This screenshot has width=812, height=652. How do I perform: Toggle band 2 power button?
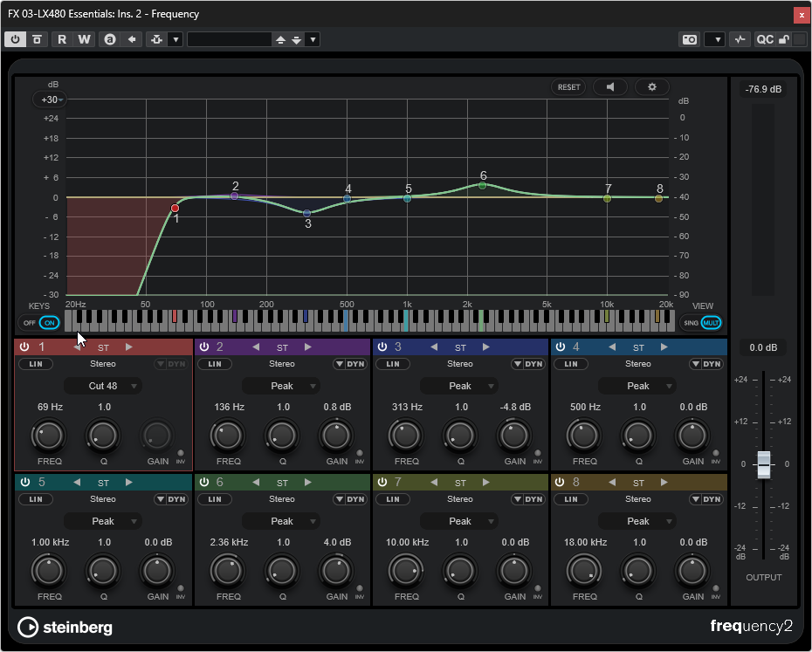coord(204,347)
